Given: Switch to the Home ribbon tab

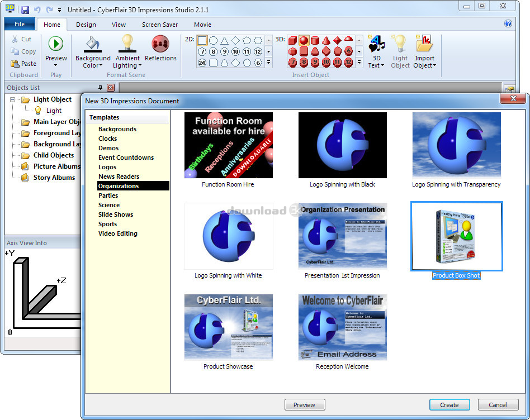Looking at the screenshot, I should 52,25.
